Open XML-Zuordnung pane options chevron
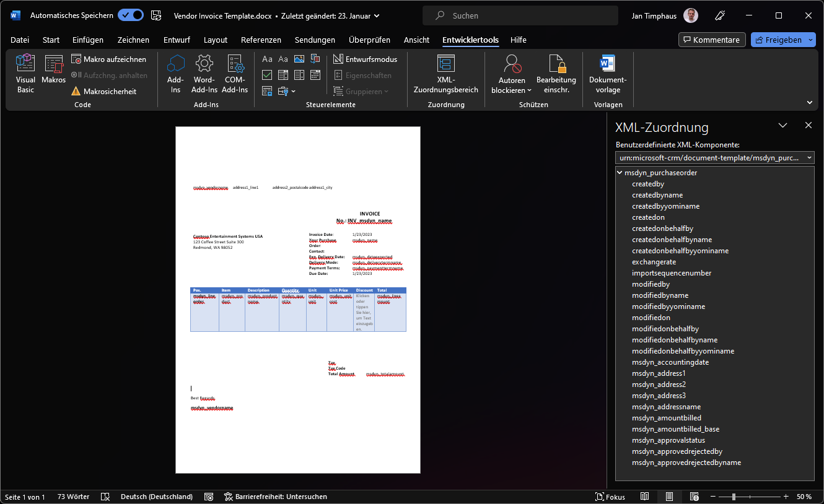This screenshot has height=504, width=824. (782, 125)
